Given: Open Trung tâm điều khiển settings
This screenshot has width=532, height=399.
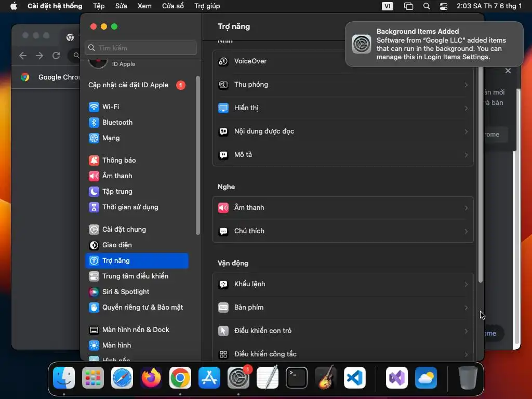Looking at the screenshot, I should coord(137,276).
